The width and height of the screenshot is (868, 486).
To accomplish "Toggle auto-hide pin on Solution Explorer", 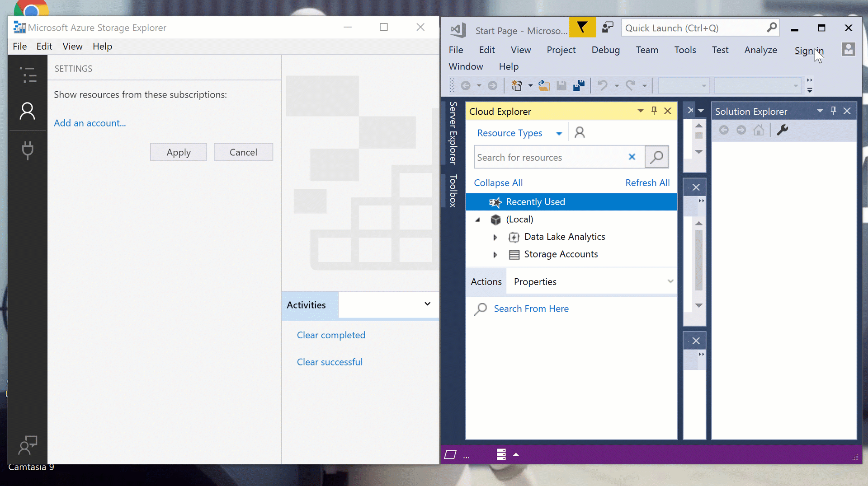I will coord(833,111).
